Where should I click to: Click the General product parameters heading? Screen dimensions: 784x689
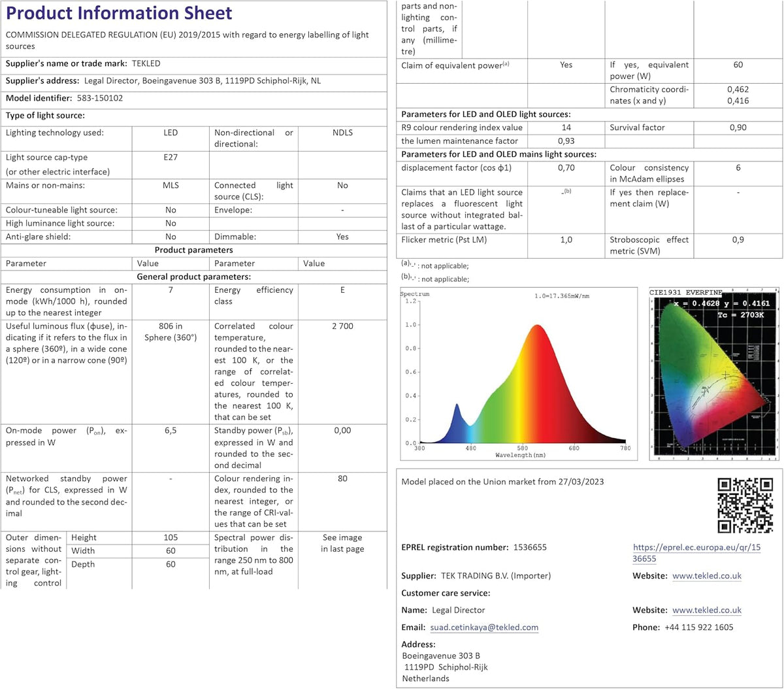pyautogui.click(x=193, y=276)
